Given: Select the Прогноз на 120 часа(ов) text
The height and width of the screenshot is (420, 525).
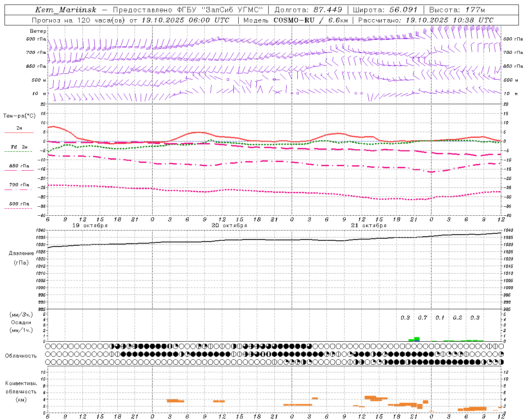Looking at the screenshot, I should tap(79, 20).
